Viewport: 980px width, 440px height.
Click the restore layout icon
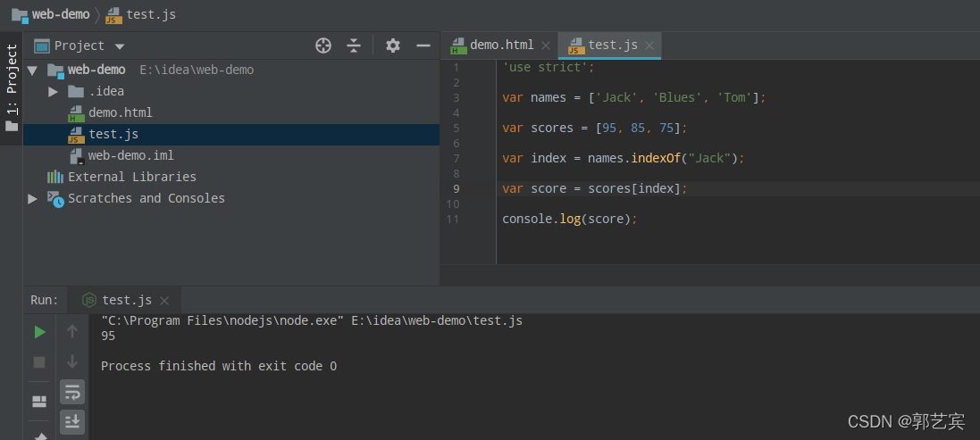pos(39,402)
